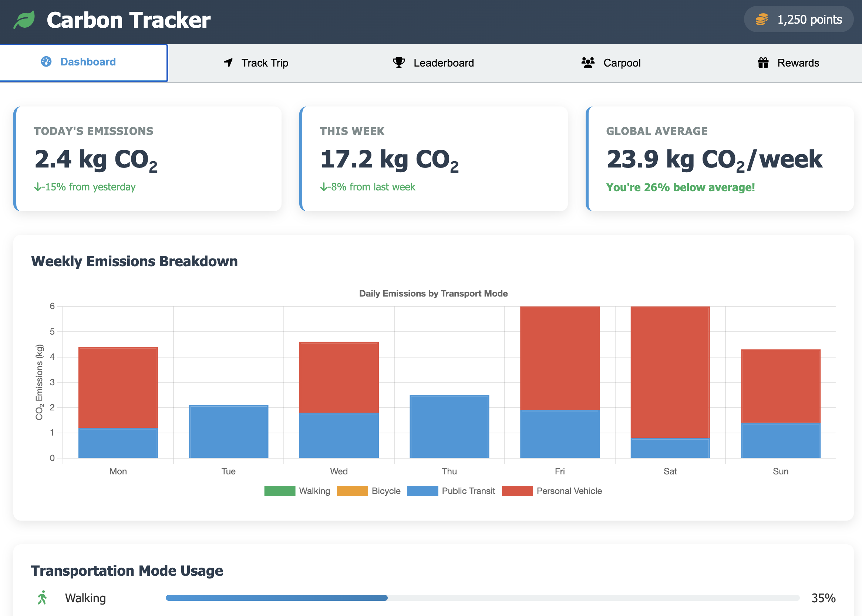Click the Carpool people icon

point(588,62)
